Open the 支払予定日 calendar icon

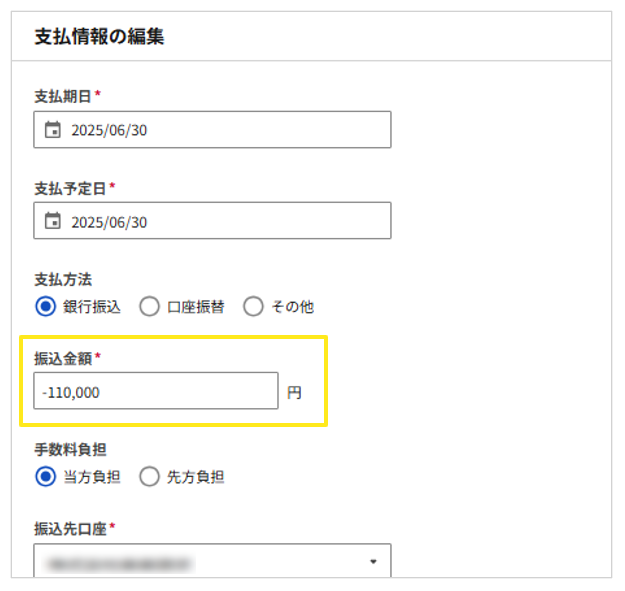pos(53,222)
